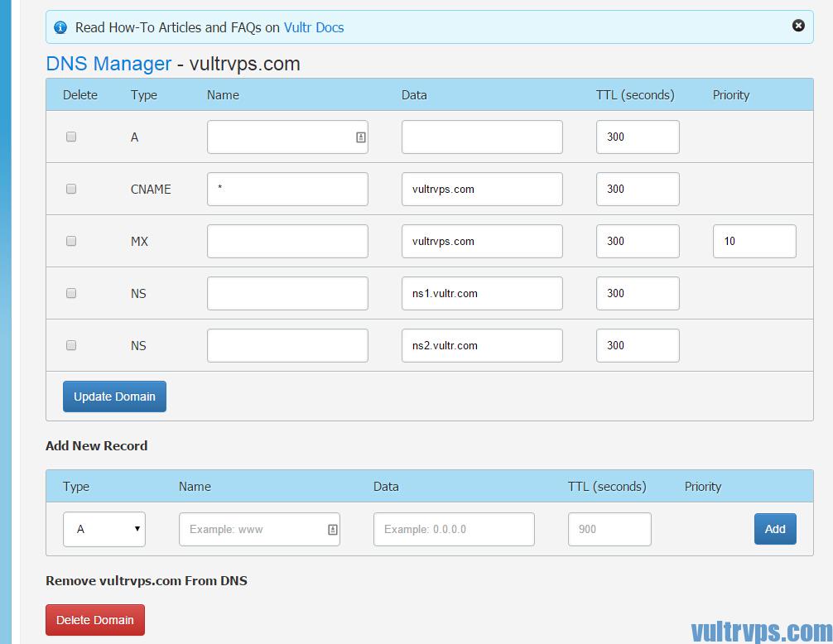
Task: Edit the CNAME record Name field with asterisk
Action: pyautogui.click(x=287, y=189)
